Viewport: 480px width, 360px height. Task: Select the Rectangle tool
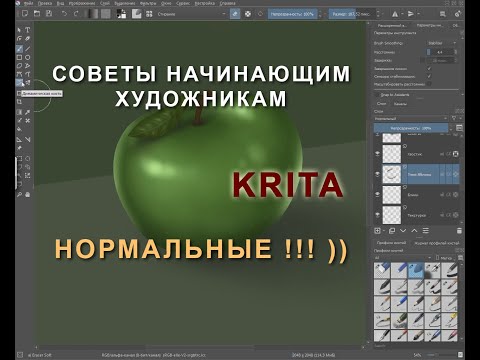point(20,57)
